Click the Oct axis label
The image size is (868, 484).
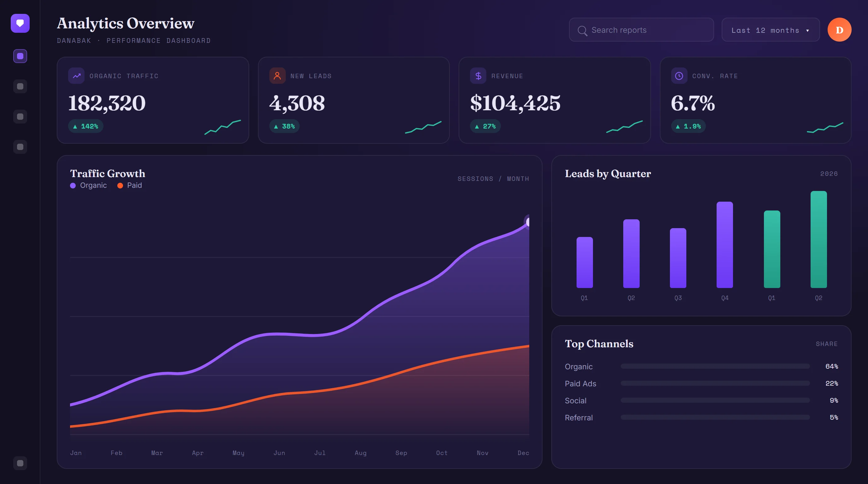click(442, 453)
